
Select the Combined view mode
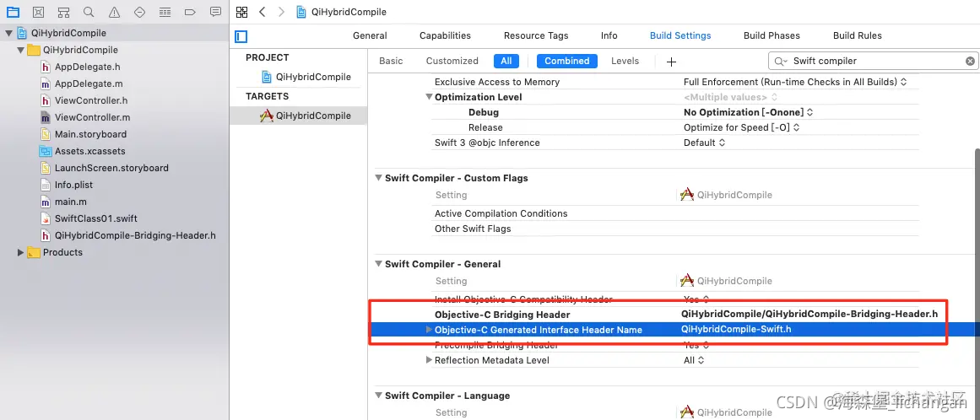coord(567,62)
